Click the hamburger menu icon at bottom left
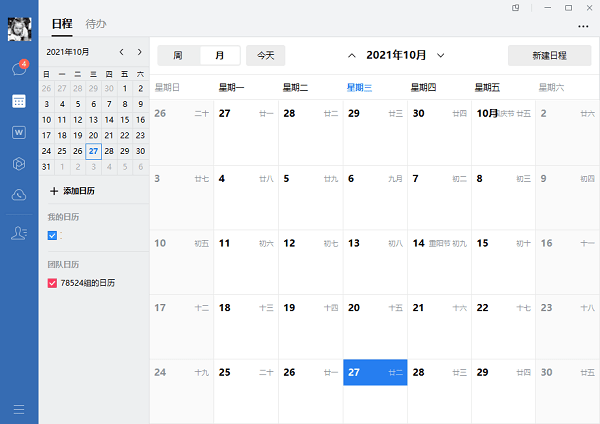This screenshot has height=424, width=600. pyautogui.click(x=18, y=408)
